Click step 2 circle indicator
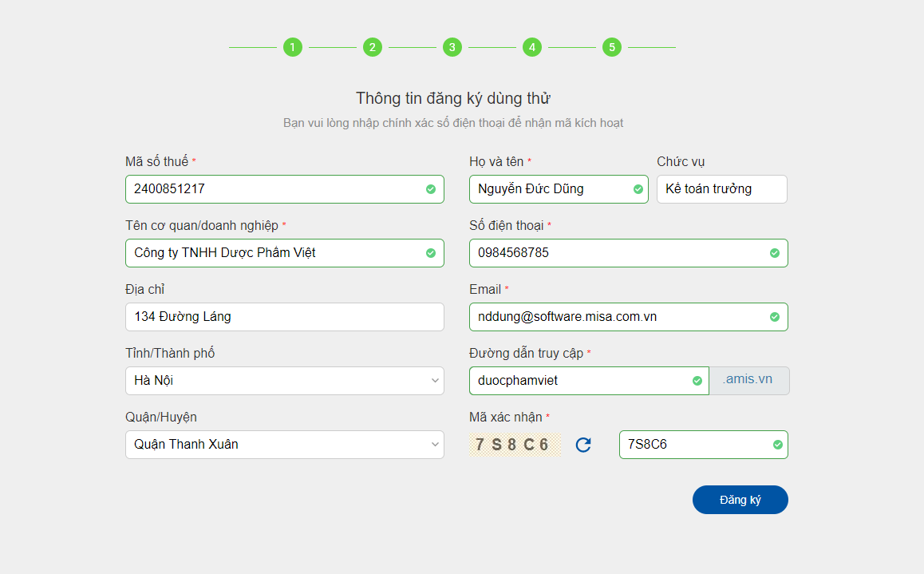Viewport: 924px width, 574px height. [x=373, y=47]
